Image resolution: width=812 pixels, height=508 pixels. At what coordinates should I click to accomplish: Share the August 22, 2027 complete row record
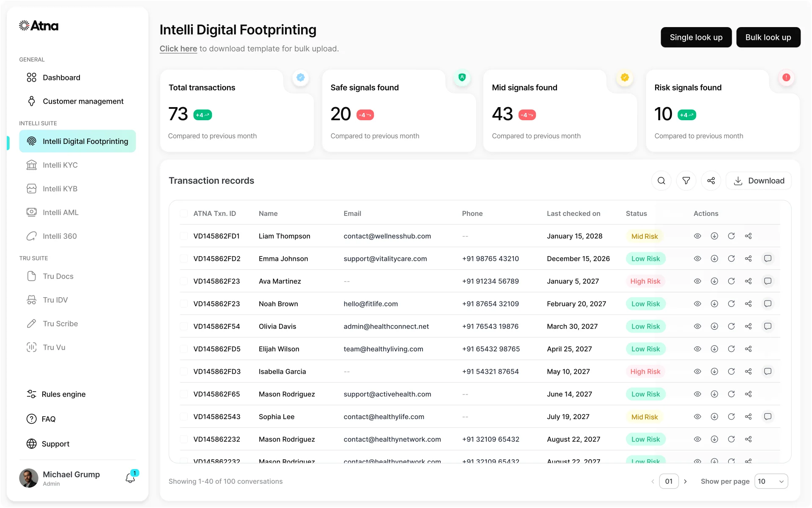point(748,439)
